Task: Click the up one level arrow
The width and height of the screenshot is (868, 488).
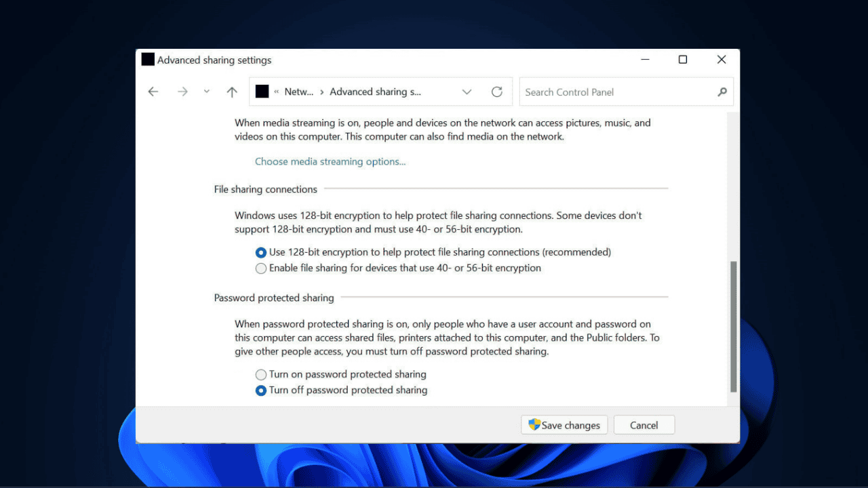Action: (x=231, y=91)
